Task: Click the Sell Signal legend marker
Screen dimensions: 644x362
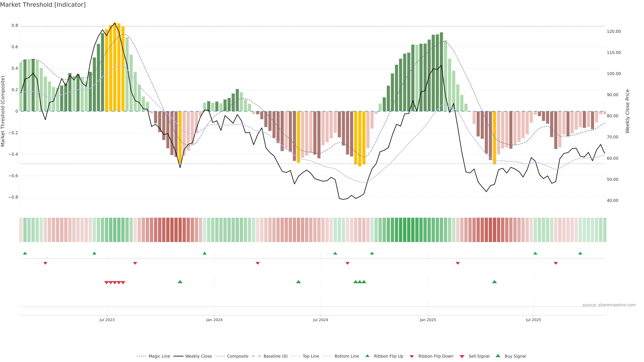Action: point(462,356)
